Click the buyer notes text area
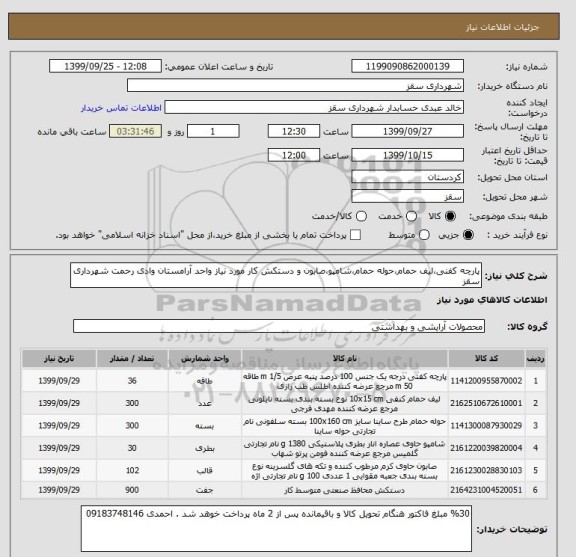Viewport: 576px width, 557px height. (276, 529)
